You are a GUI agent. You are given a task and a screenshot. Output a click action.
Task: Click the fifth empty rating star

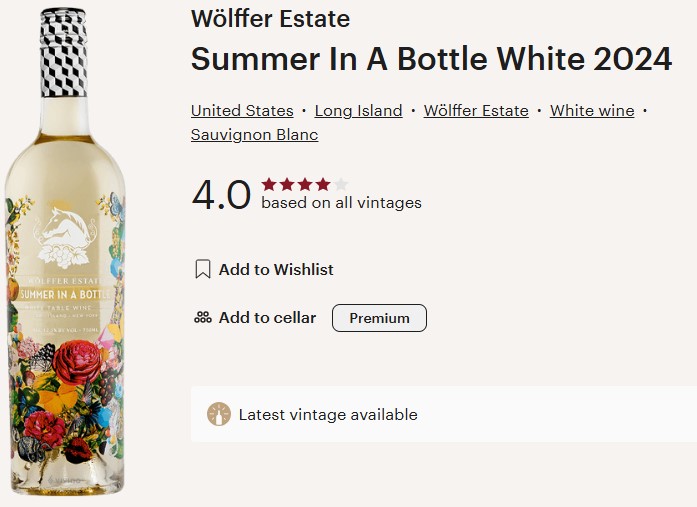pos(340,184)
